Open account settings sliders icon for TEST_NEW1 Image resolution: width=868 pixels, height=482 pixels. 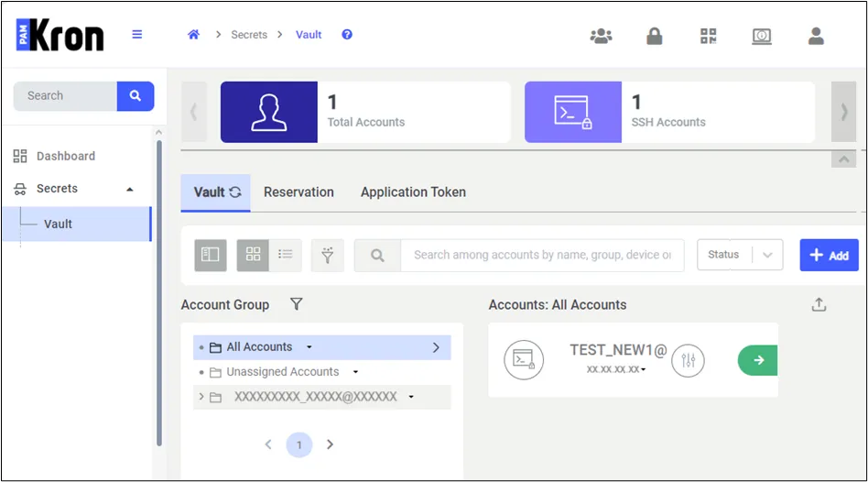pyautogui.click(x=688, y=361)
